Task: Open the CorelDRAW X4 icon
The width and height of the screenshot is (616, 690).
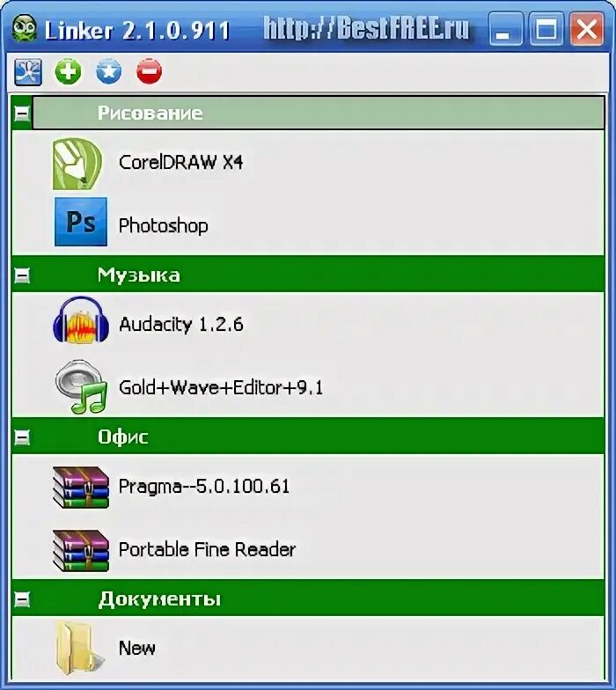Action: (77, 164)
